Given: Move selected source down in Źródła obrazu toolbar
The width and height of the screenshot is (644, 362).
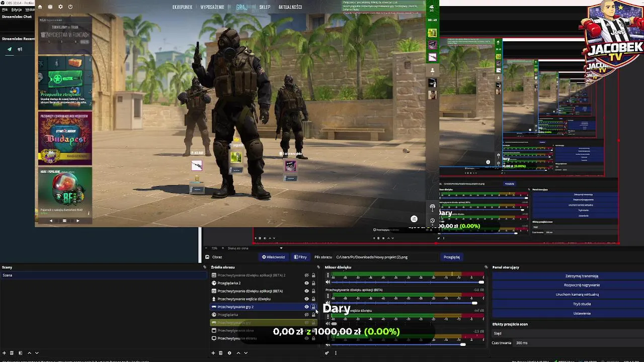Looking at the screenshot, I should (246, 353).
